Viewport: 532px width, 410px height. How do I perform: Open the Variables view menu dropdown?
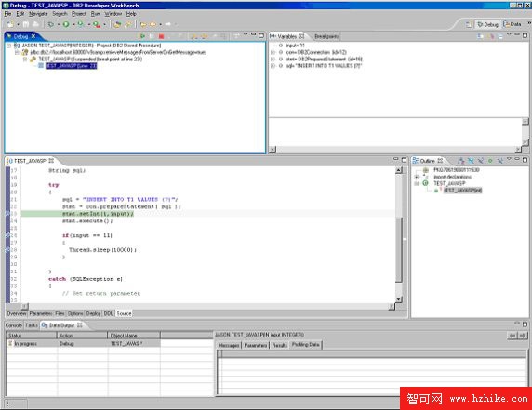pos(509,35)
